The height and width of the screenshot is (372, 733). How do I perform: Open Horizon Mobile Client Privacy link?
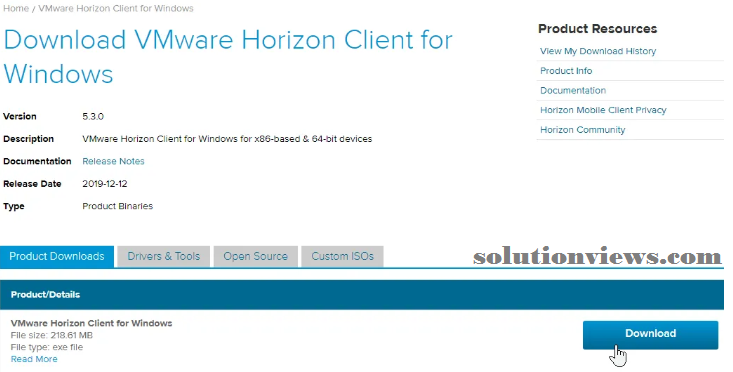[x=603, y=110]
